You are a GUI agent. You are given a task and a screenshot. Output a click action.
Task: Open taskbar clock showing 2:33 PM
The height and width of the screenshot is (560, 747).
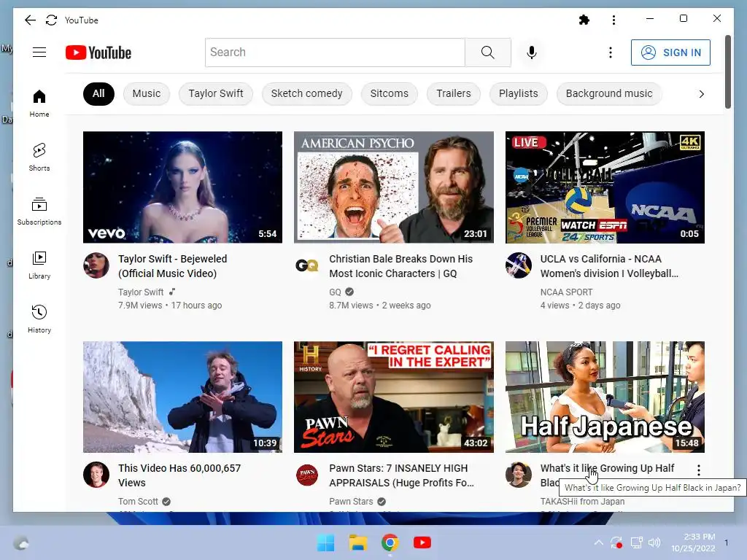click(693, 542)
